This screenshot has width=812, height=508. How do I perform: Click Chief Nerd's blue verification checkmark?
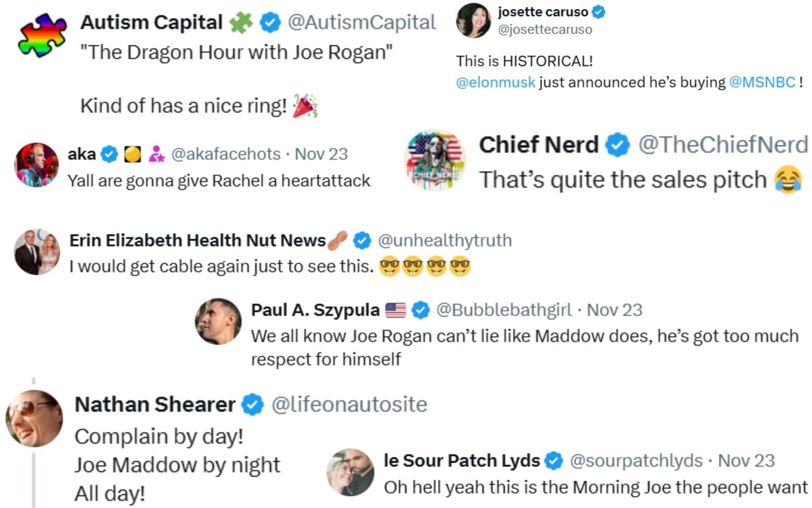coord(617,144)
